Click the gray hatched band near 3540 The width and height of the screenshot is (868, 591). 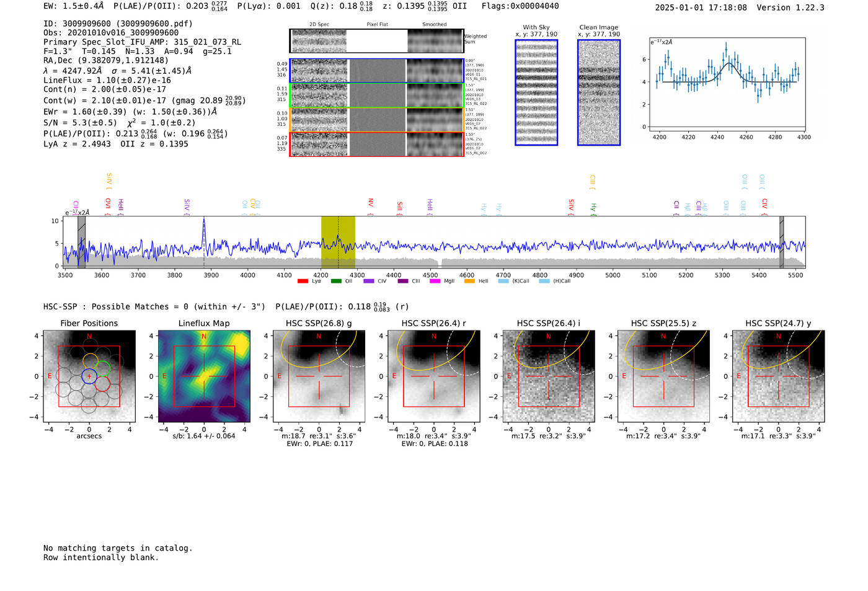tap(81, 242)
